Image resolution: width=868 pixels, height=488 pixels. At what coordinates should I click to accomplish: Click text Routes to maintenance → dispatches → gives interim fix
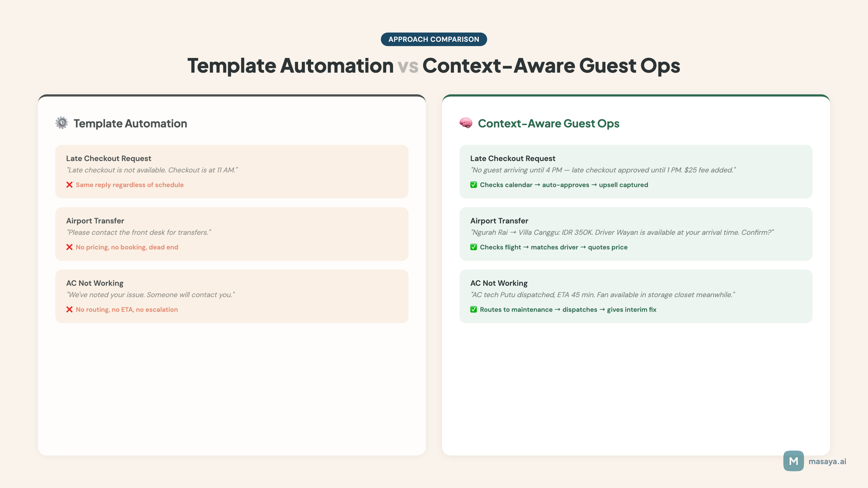(568, 309)
